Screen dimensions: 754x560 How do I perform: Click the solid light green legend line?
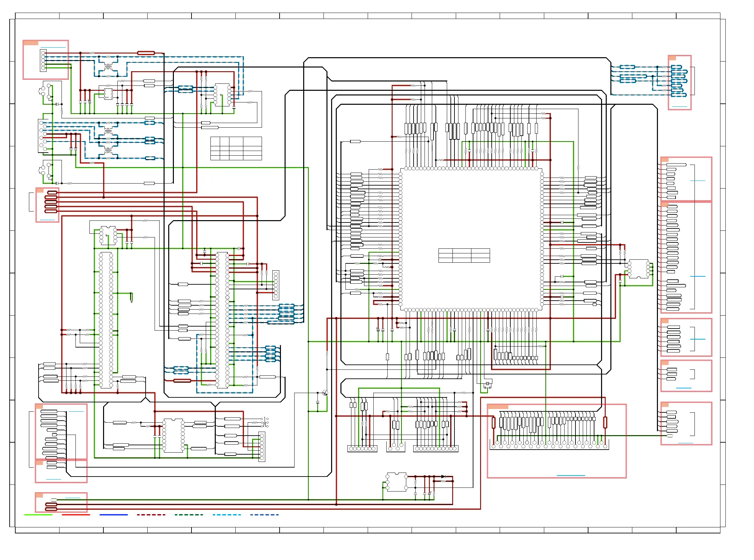coord(38,514)
